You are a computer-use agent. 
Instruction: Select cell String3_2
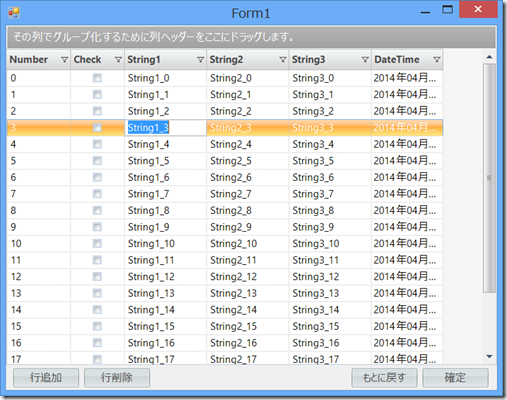click(330, 111)
